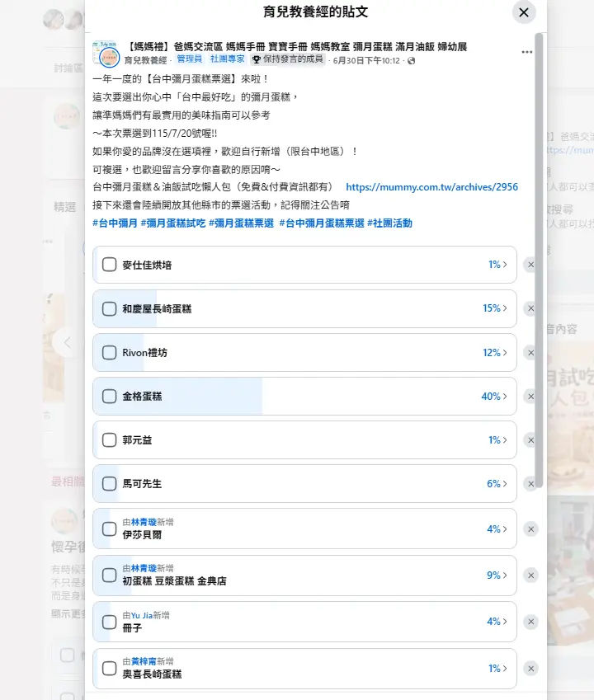Remove the 郭元益 poll option
The width and height of the screenshot is (594, 700).
coord(530,440)
